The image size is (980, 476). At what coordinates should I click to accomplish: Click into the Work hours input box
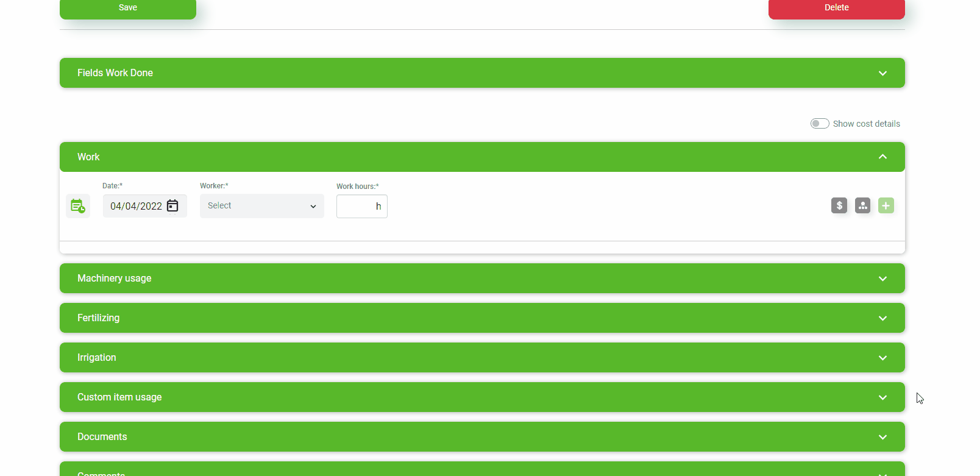[357, 207]
